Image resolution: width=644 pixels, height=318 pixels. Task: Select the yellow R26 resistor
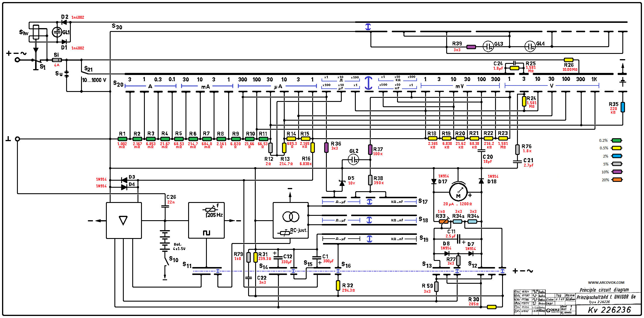click(569, 60)
